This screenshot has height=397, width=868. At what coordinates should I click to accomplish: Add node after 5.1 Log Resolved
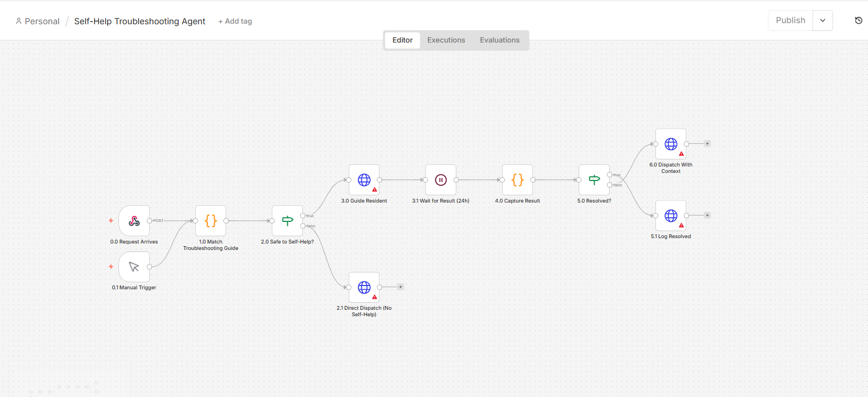(708, 215)
